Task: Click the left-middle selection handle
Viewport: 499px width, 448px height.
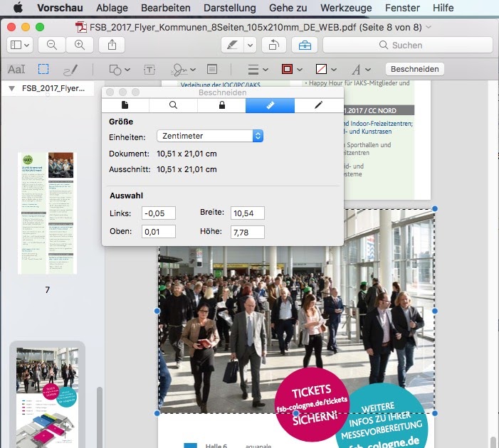Action: pyautogui.click(x=157, y=311)
